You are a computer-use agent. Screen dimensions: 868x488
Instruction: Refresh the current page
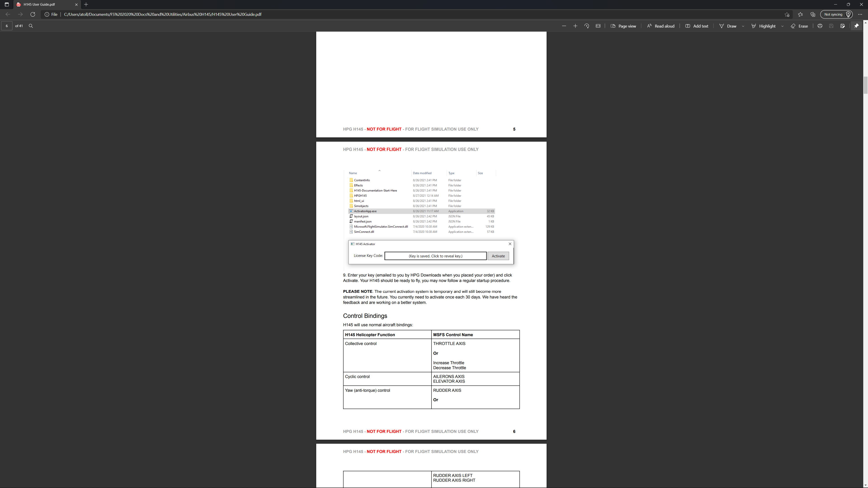click(33, 14)
